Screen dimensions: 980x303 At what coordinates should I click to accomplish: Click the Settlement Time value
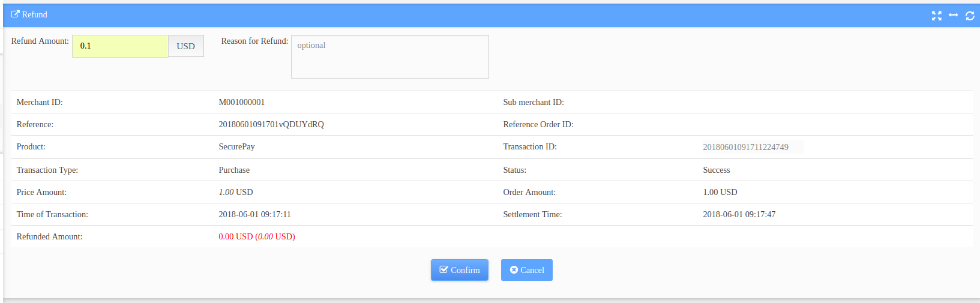point(739,214)
